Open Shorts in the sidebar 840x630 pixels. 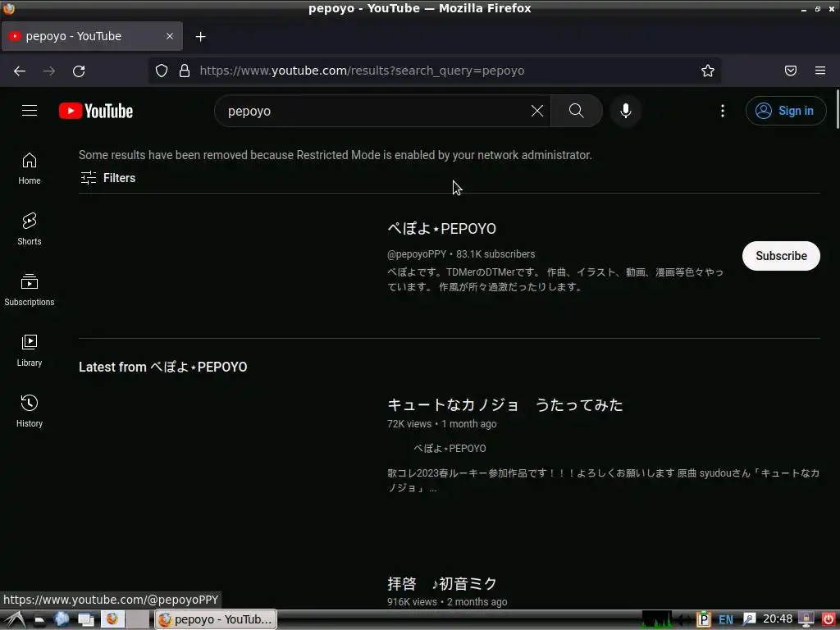(30, 230)
